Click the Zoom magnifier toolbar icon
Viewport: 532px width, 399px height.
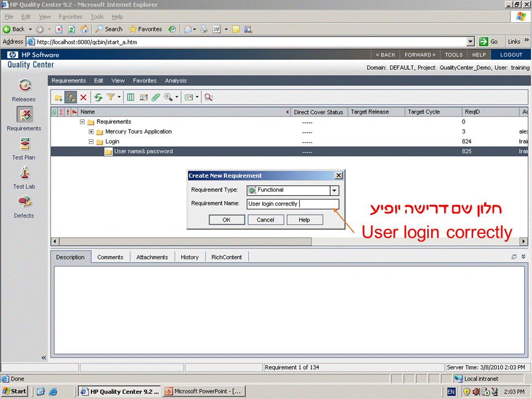pos(168,98)
